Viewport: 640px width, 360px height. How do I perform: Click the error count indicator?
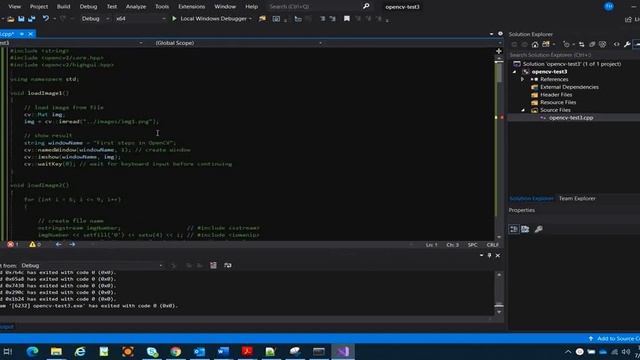[x=13, y=244]
